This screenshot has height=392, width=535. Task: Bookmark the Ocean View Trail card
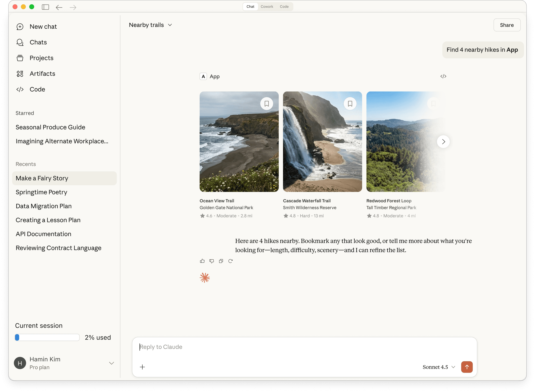pos(267,104)
